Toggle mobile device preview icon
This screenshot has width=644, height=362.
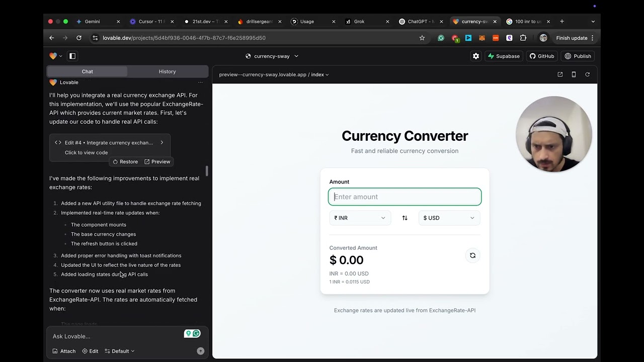pyautogui.click(x=574, y=74)
